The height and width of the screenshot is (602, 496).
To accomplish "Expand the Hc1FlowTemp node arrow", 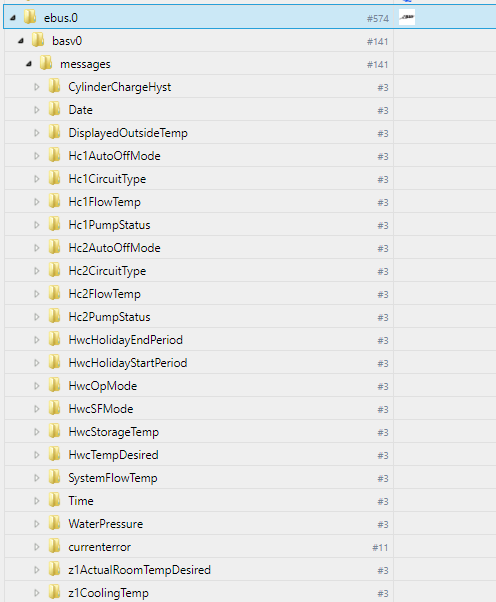I will (37, 202).
